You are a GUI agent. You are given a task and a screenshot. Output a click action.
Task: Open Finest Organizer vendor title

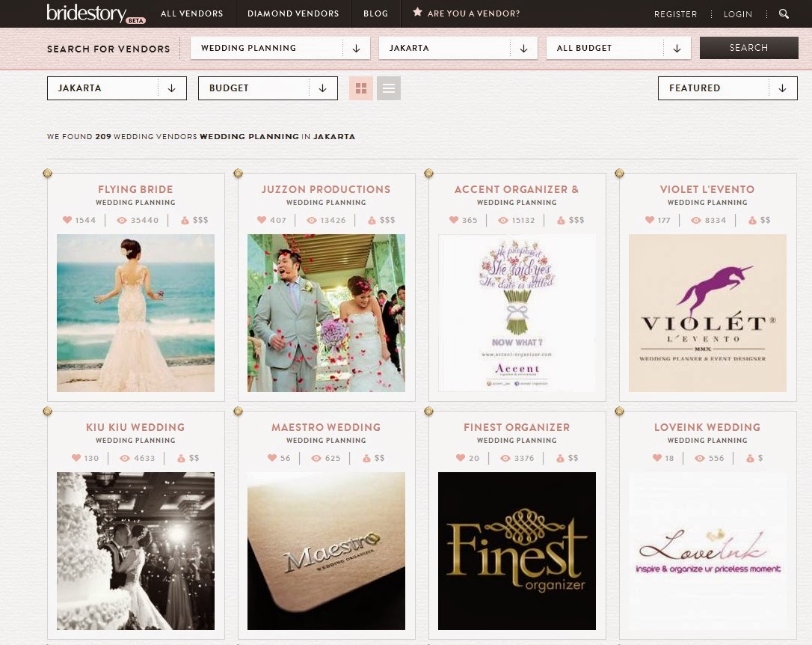(x=517, y=427)
